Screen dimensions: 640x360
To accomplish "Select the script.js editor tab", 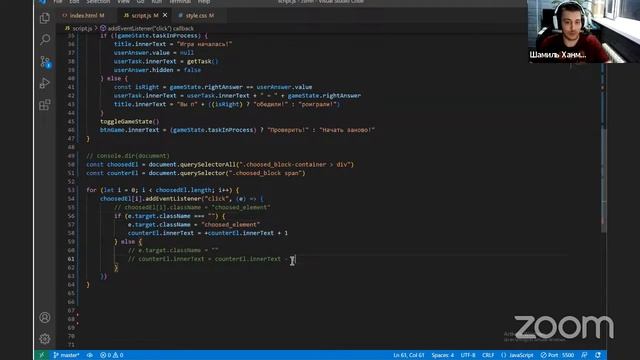I will click(x=141, y=16).
